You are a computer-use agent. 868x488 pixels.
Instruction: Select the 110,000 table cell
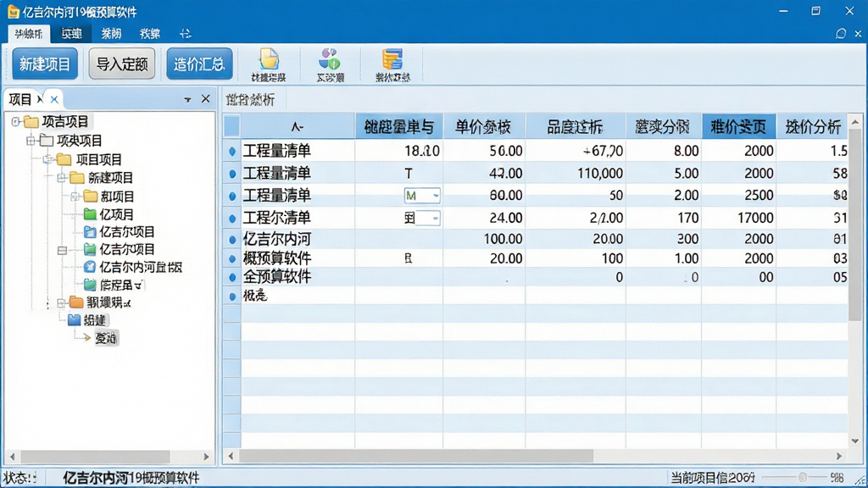click(576, 173)
